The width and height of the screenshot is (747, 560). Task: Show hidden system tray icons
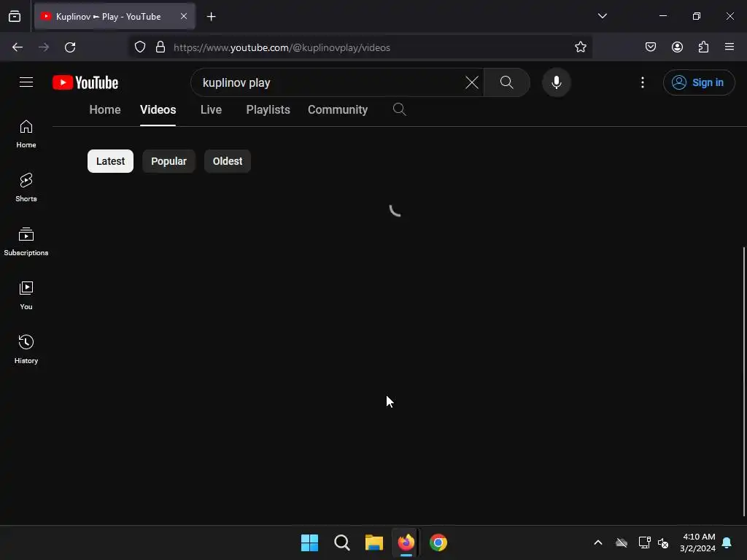click(598, 542)
